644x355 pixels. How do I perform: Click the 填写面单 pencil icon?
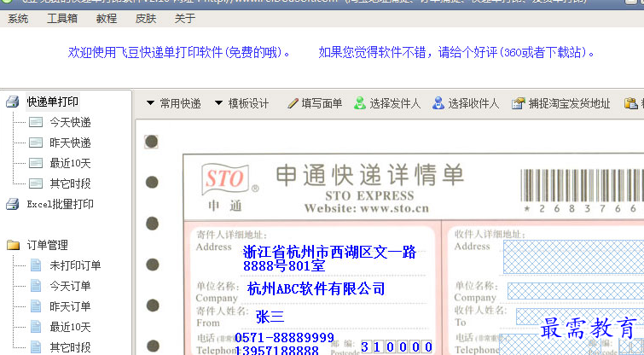293,103
